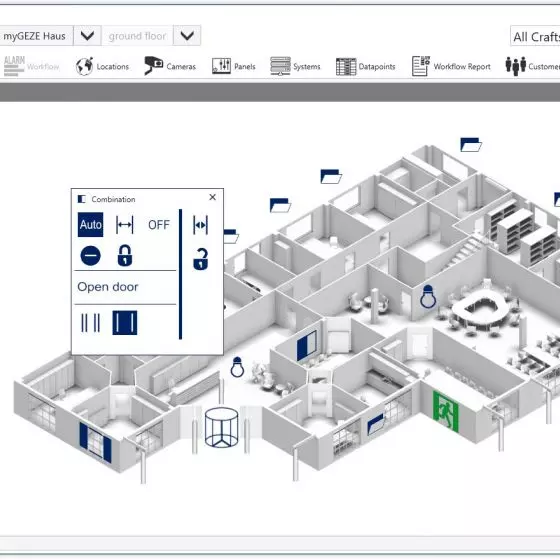Image resolution: width=560 pixels, height=560 pixels.
Task: Expand the myGEZE Haus building dropdown
Action: [x=88, y=36]
